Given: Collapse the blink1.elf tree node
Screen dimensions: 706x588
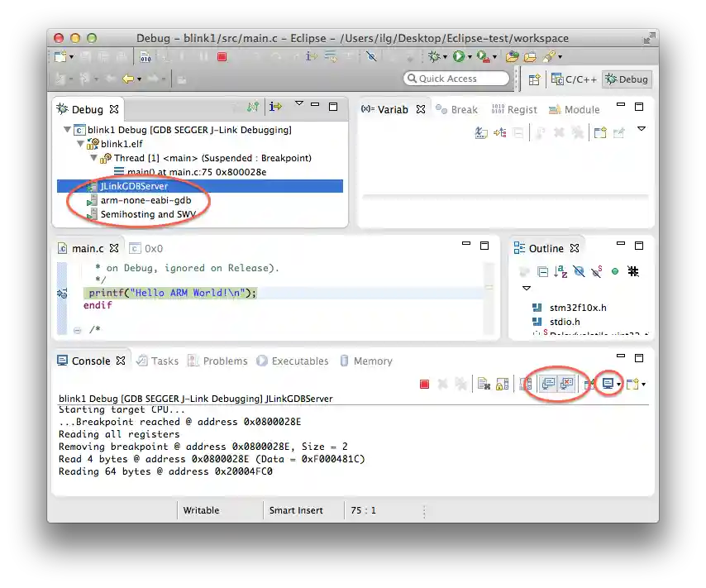Looking at the screenshot, I should (81, 144).
